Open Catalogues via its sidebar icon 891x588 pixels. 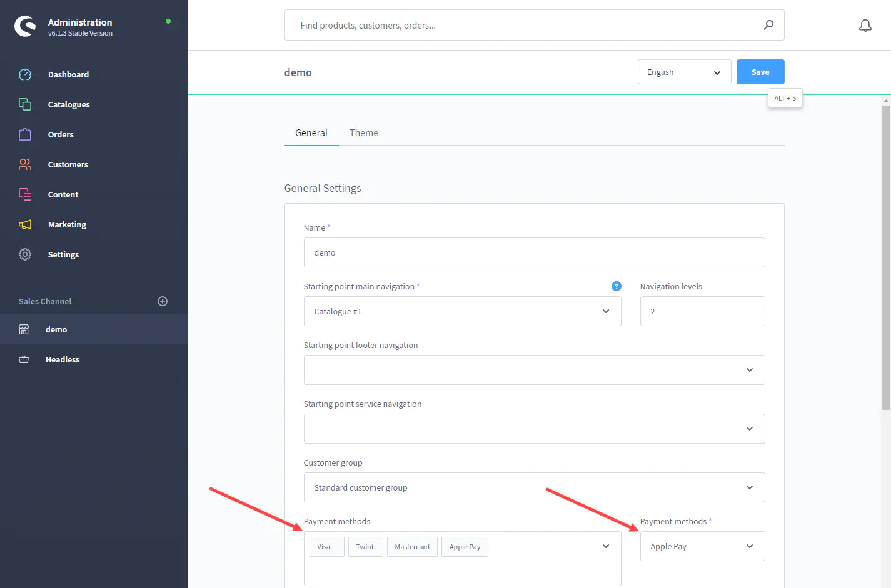coord(25,104)
